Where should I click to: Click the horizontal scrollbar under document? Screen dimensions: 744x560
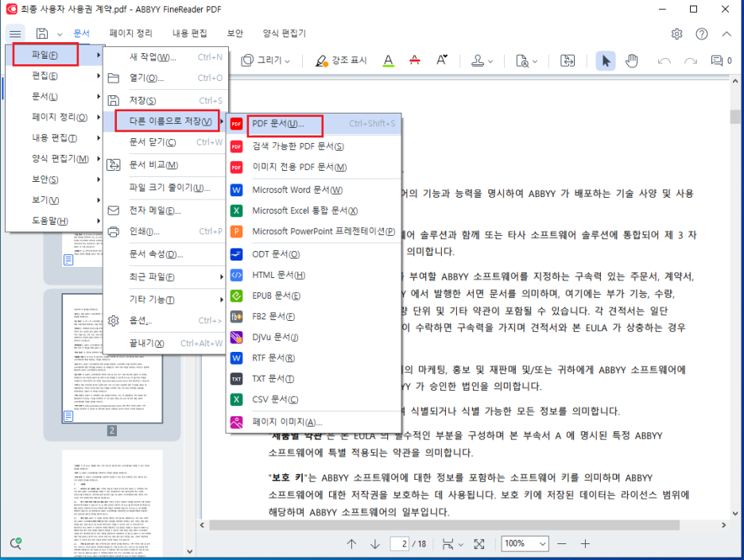(444, 525)
